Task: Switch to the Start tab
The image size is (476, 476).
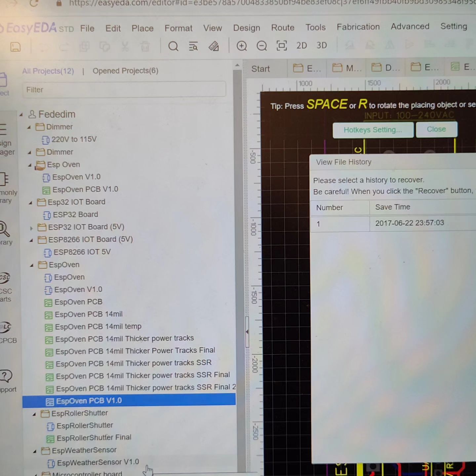Action: click(260, 69)
